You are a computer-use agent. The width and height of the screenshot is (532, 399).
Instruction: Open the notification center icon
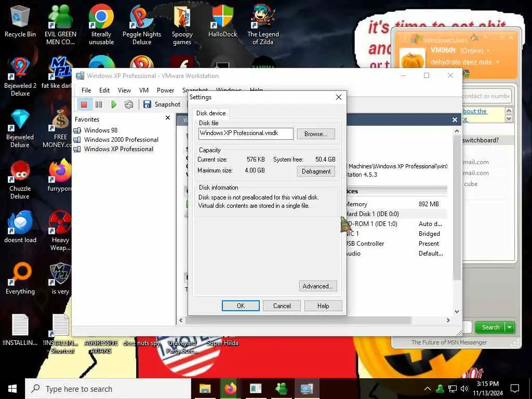point(515,389)
